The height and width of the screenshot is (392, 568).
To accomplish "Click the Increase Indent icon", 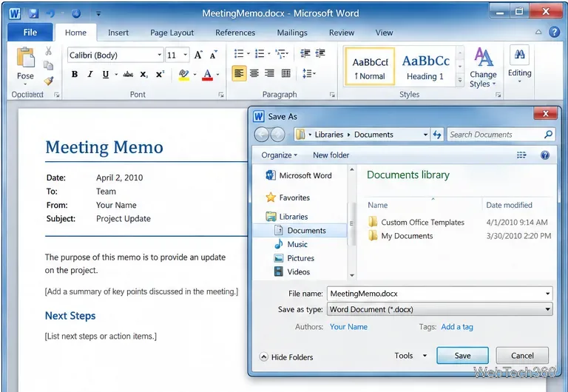I will [319, 53].
